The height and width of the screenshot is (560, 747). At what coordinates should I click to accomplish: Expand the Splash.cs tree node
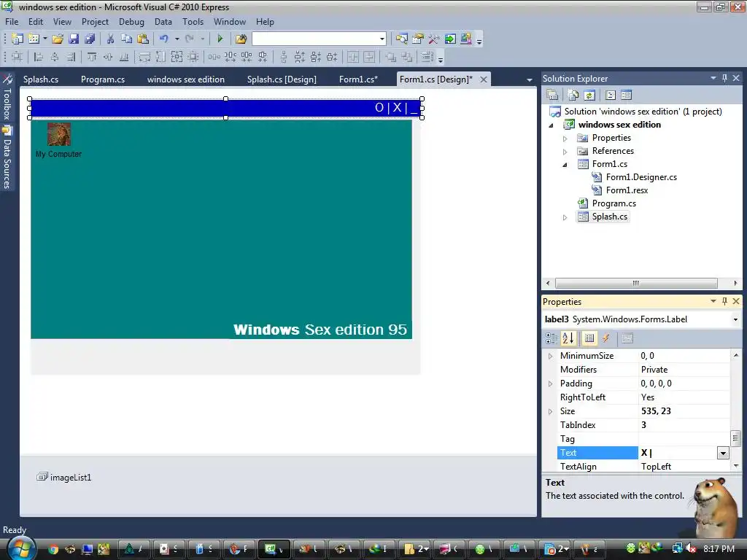tap(565, 217)
